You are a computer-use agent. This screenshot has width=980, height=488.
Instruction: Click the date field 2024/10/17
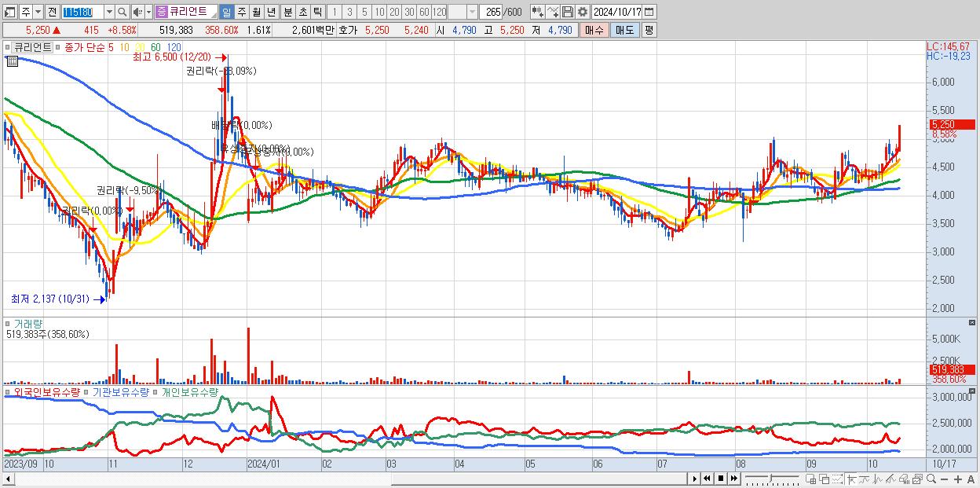617,12
